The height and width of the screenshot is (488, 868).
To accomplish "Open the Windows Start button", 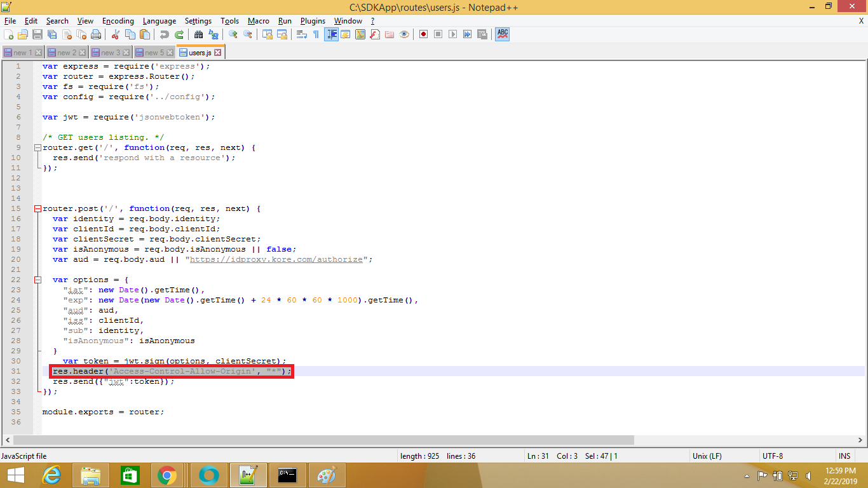I will coord(16,475).
